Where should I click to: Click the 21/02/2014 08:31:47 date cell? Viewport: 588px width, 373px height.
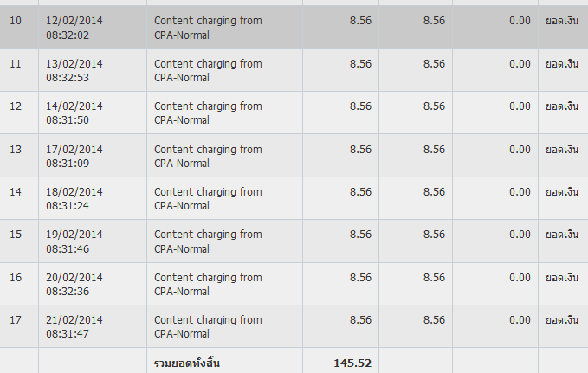(x=93, y=326)
